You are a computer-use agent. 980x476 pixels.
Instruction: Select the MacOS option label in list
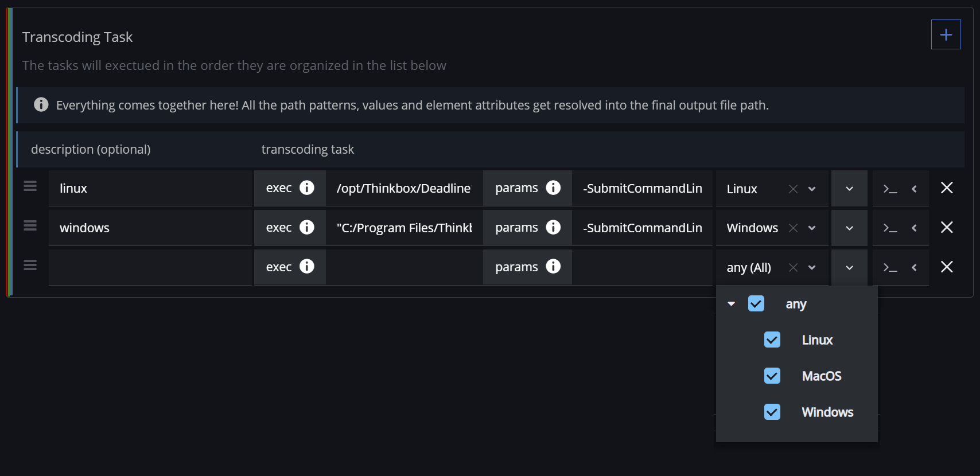coord(821,376)
